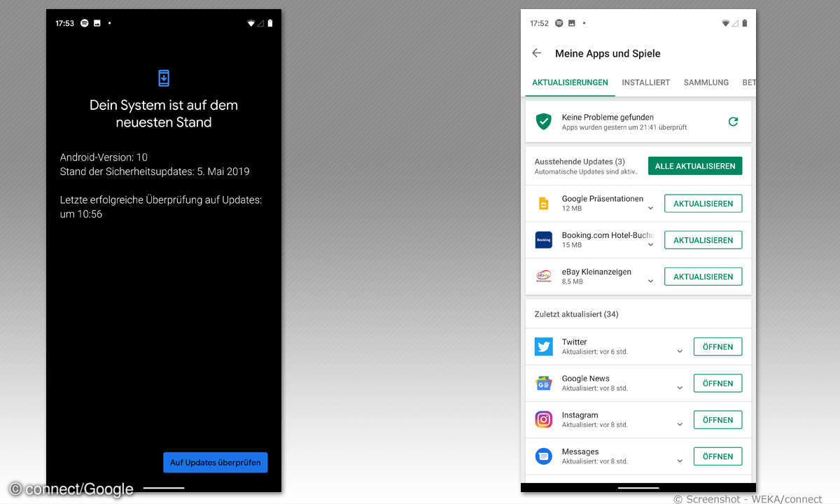Expand details for Booking.com Hotel-Buchung
The height and width of the screenshot is (504, 840).
(x=651, y=244)
